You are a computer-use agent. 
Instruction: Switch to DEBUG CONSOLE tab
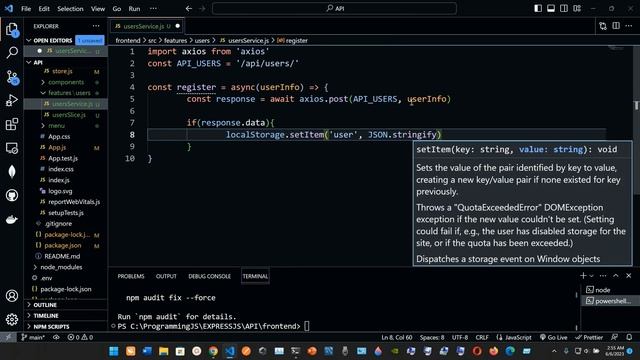pyautogui.click(x=209, y=276)
